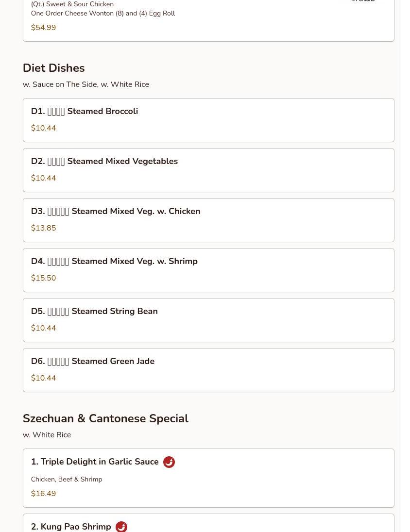Click the Szechuan & Cantonese Special heading
The image size is (410, 532).
pyautogui.click(x=105, y=419)
